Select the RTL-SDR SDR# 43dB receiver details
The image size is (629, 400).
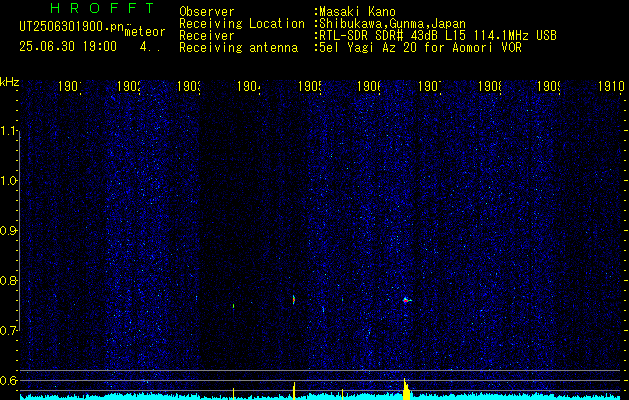[438, 36]
